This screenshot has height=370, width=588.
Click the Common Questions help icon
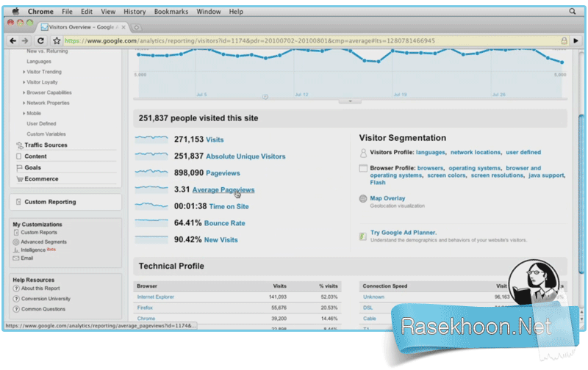[x=16, y=309]
